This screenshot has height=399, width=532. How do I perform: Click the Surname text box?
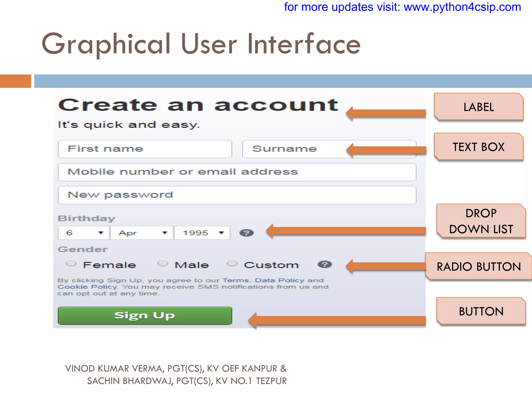(329, 149)
